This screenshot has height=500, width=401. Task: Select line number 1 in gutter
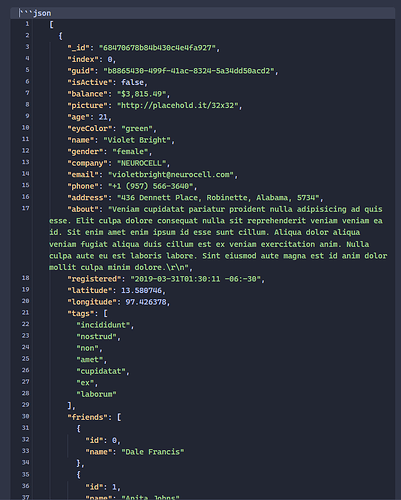27,24
